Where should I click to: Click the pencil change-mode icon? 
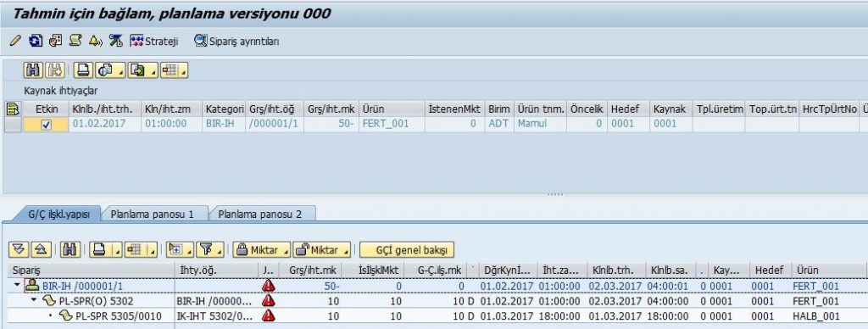point(15,41)
